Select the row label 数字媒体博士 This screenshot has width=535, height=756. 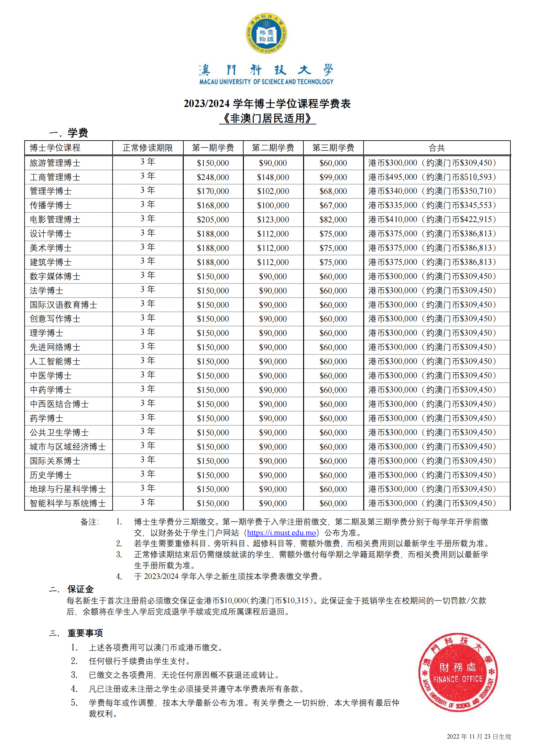coord(55,277)
